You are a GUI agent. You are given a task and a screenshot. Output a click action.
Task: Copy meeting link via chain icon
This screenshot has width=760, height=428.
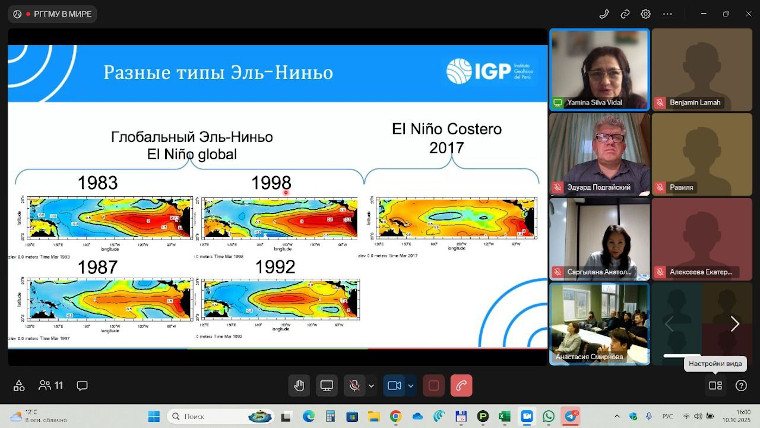coord(625,14)
